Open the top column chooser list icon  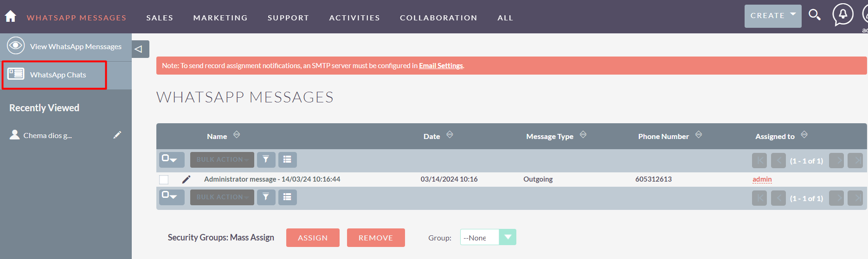(x=287, y=159)
